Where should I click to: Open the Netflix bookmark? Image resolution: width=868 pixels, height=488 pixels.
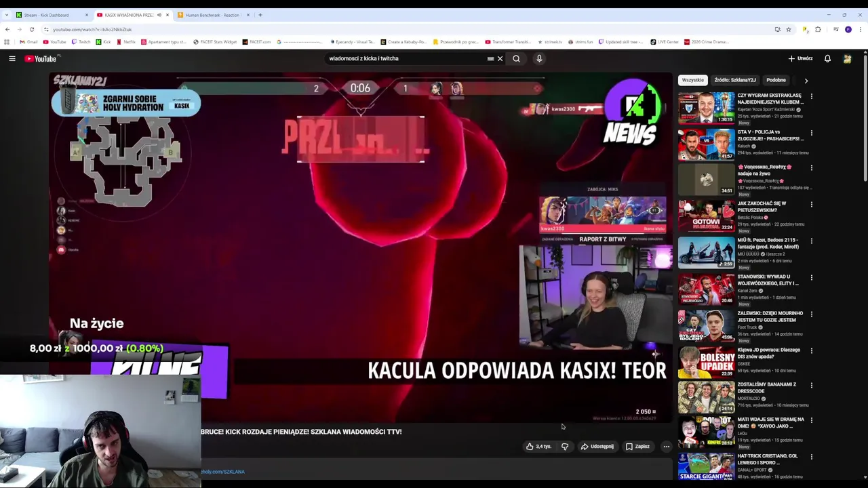point(125,42)
